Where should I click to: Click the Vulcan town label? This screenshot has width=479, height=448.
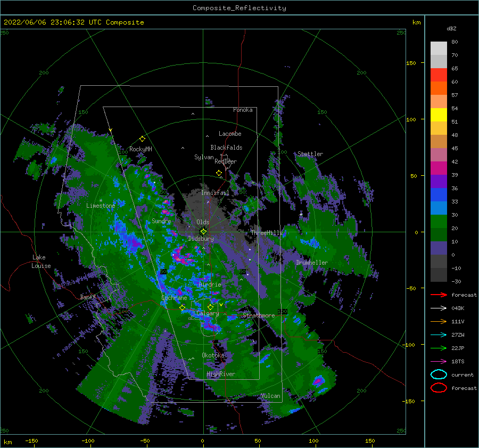coord(270,396)
